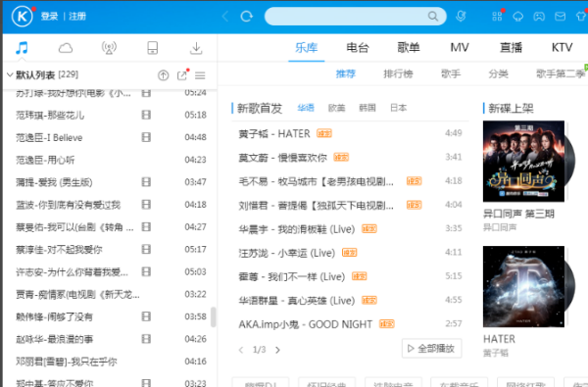The width and height of the screenshot is (588, 387).
Task: Click the playlist vertical scrollbar thumb
Action: click(214, 317)
